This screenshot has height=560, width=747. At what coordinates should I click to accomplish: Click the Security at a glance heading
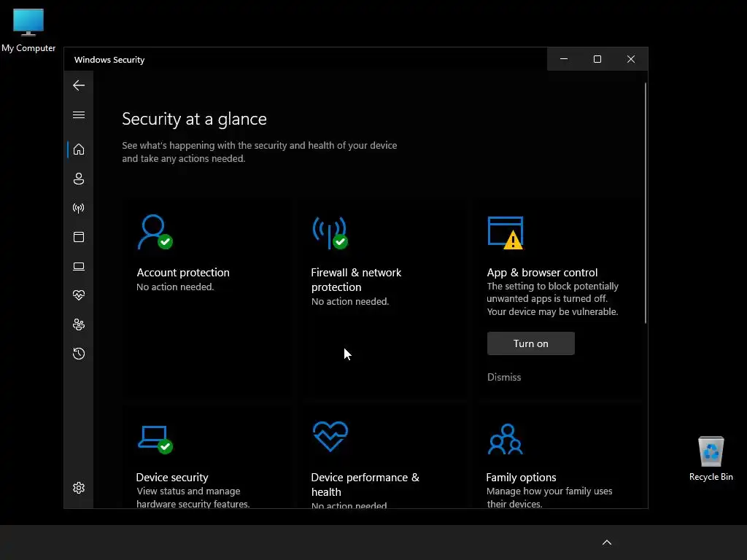194,119
